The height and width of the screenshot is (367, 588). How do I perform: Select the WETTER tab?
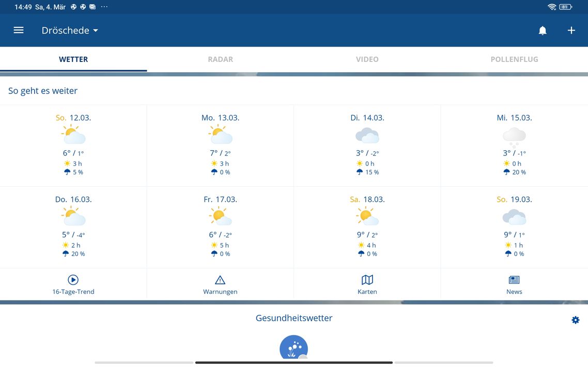coord(73,59)
